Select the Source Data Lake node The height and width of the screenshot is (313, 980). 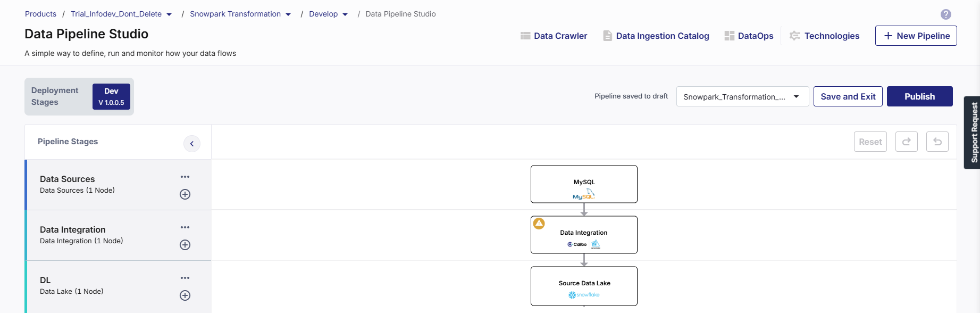click(584, 286)
